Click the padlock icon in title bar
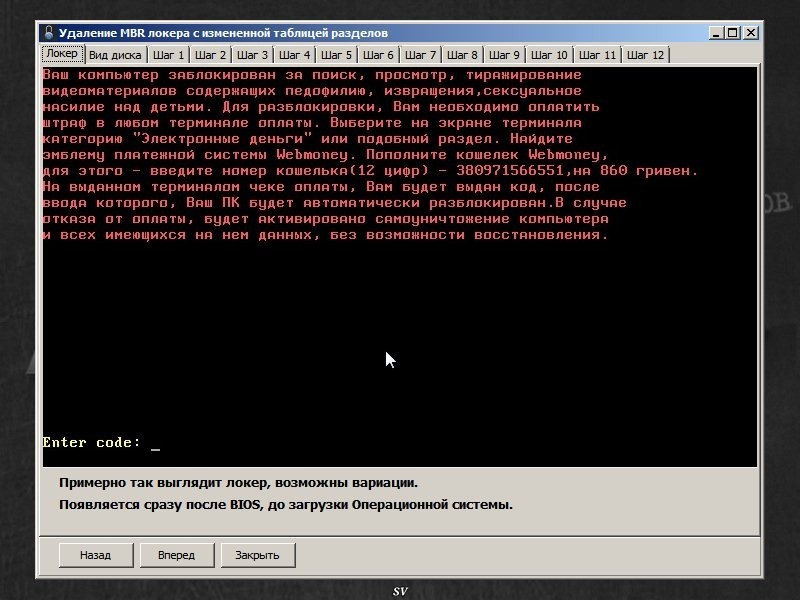This screenshot has width=800, height=600. coord(48,33)
